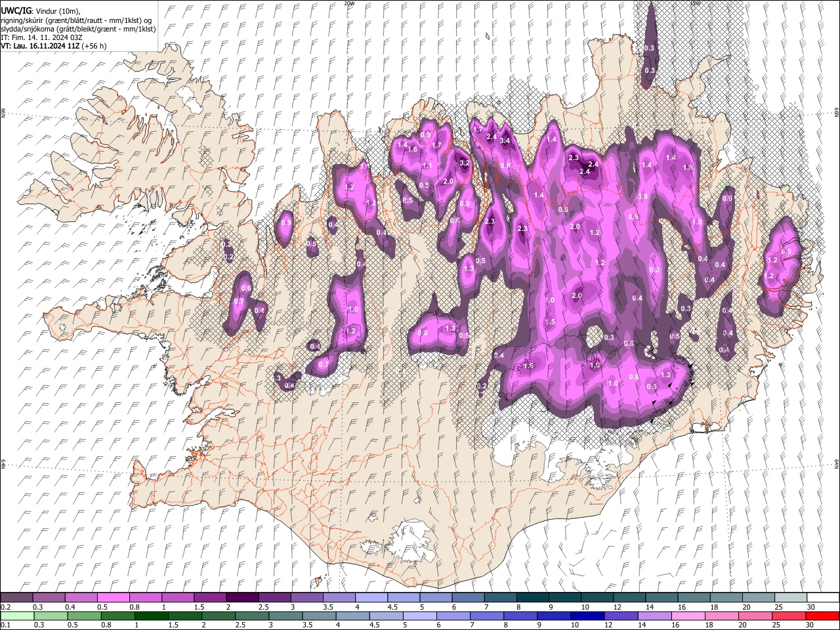Click the pale grey 25–30 snowfall legend swatch
Screen dimensions: 840x630
point(791,598)
